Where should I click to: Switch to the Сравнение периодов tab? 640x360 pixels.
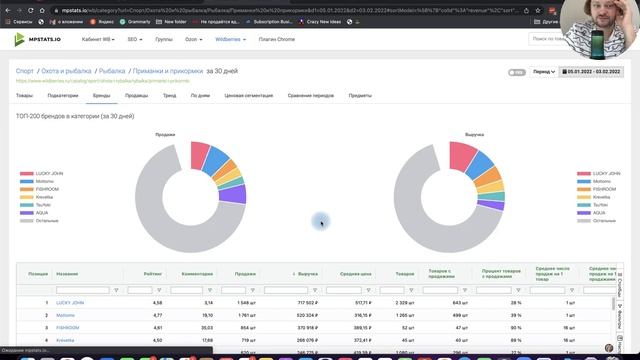coord(311,96)
